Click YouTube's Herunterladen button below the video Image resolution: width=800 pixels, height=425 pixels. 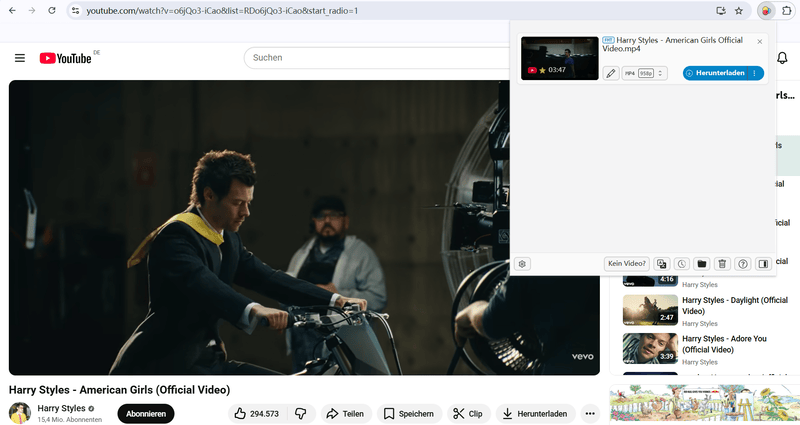coord(535,414)
